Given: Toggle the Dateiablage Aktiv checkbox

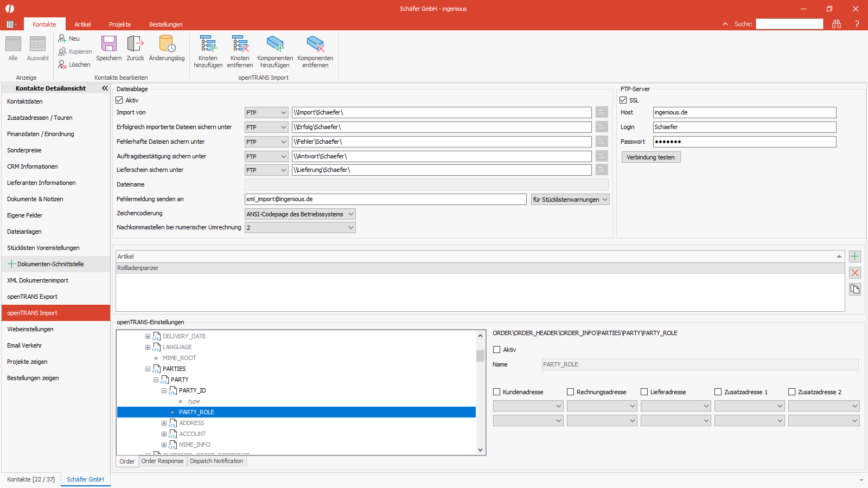Looking at the screenshot, I should 119,100.
